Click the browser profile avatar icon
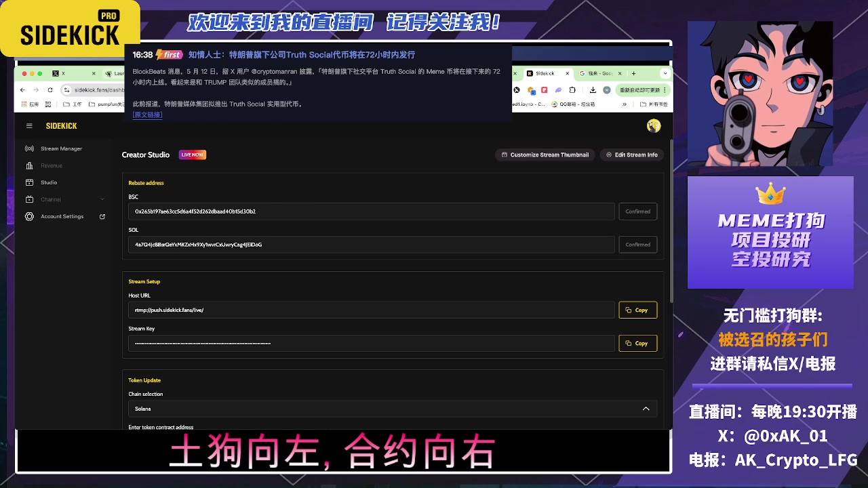The width and height of the screenshot is (868, 488). point(607,89)
